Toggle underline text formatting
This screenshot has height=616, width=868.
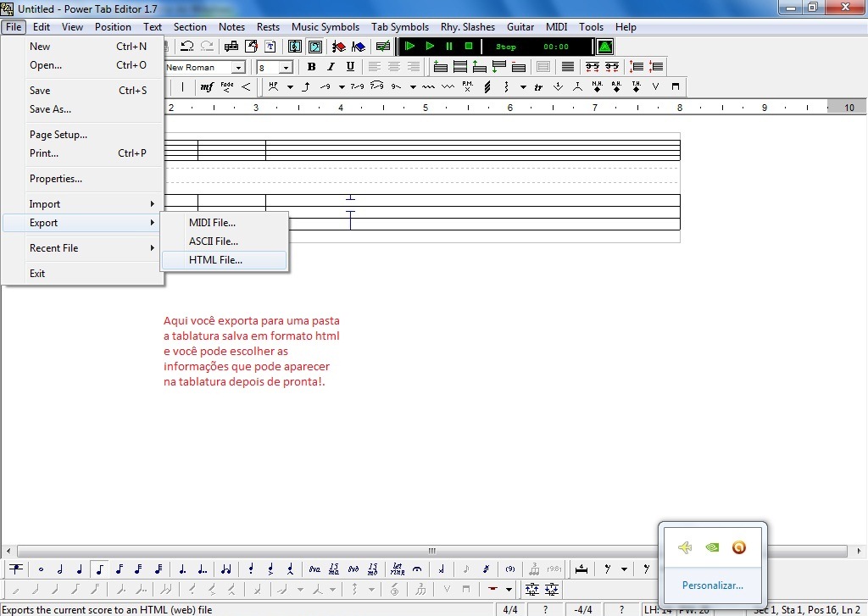(350, 66)
